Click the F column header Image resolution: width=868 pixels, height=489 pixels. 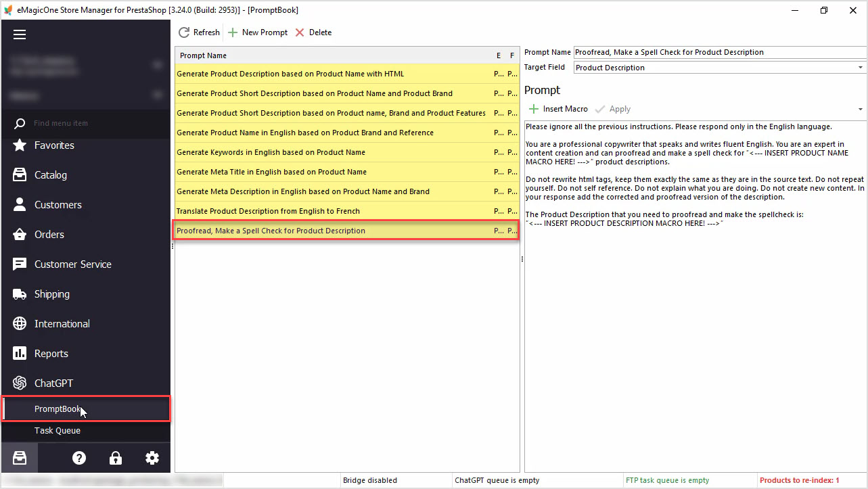click(x=512, y=55)
